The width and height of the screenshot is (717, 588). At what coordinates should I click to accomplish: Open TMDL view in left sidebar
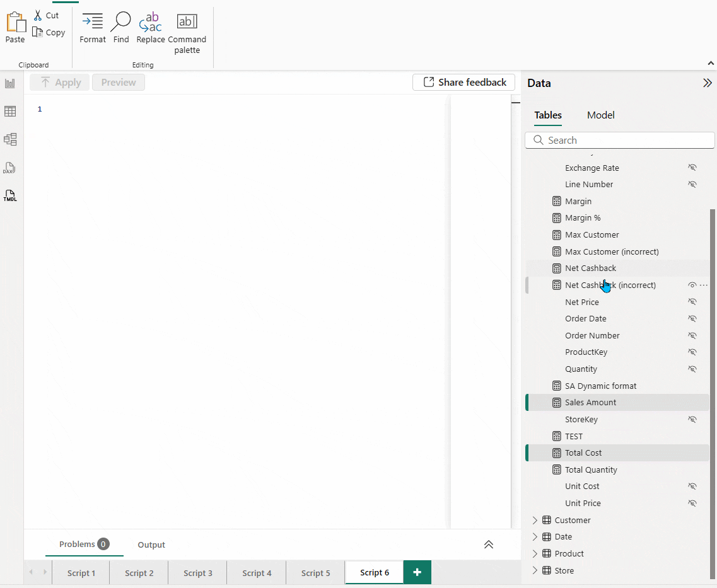point(10,195)
